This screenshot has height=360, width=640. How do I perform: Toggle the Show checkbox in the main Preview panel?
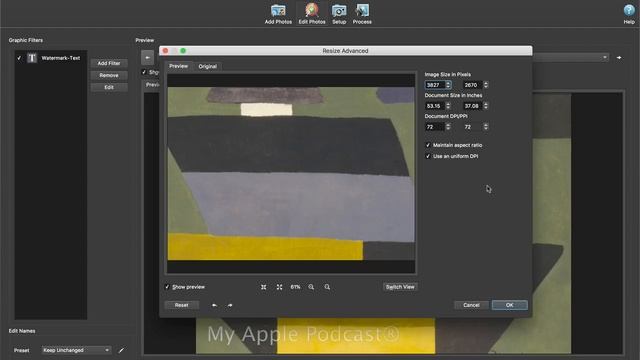tap(144, 72)
